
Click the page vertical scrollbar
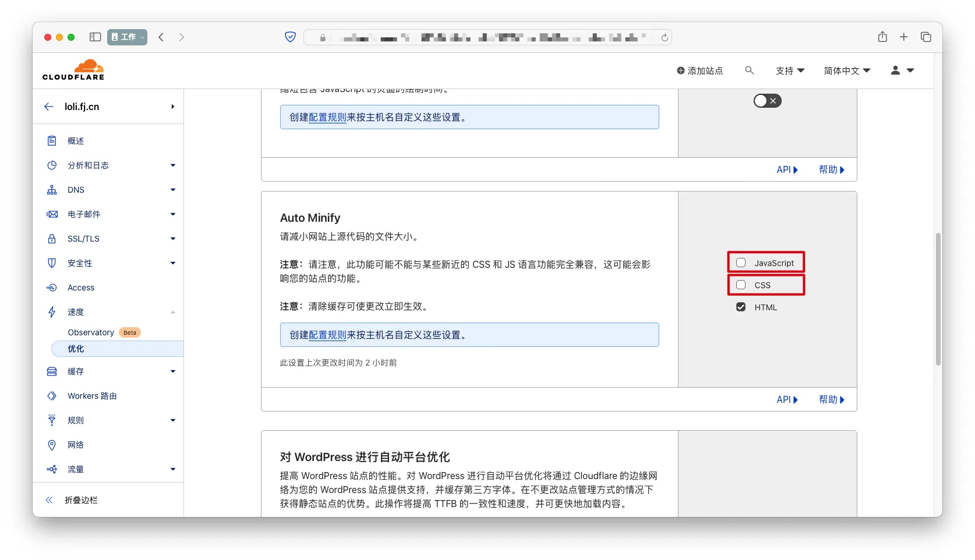pos(938,299)
